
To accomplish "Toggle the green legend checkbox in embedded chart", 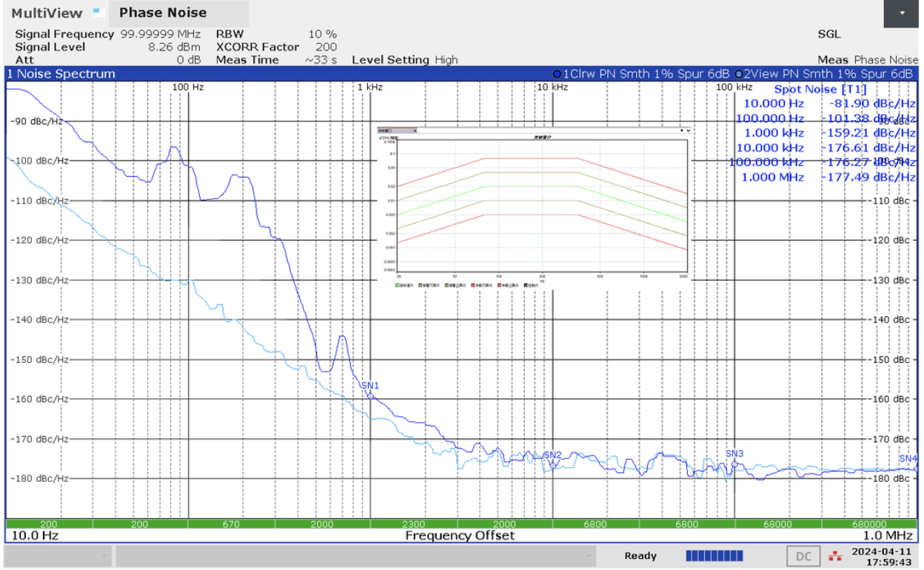I will [398, 284].
